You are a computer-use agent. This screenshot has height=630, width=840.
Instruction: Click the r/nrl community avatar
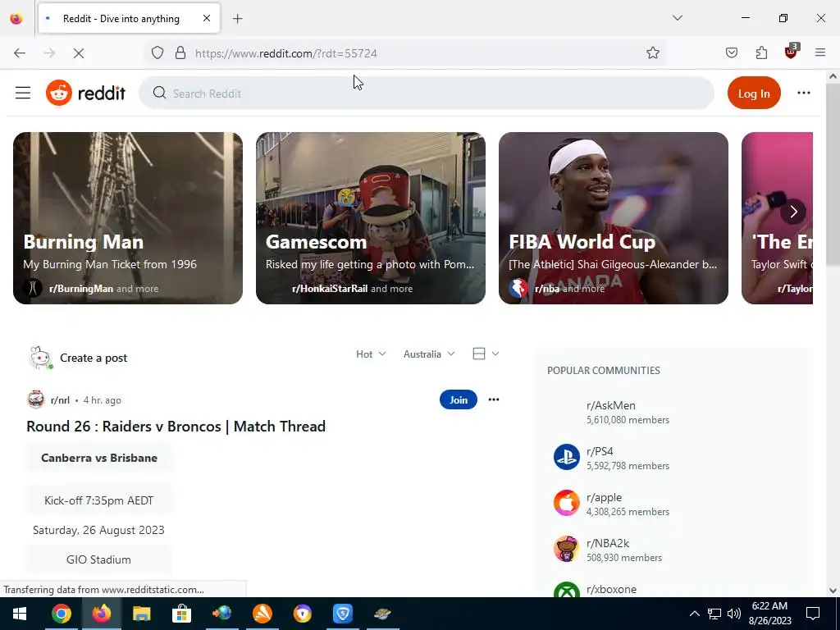[x=36, y=399]
